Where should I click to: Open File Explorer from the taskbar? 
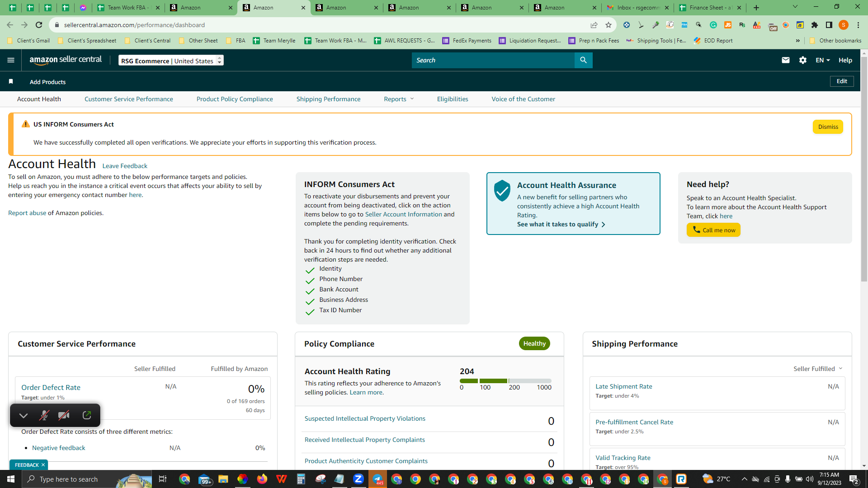coord(223,479)
